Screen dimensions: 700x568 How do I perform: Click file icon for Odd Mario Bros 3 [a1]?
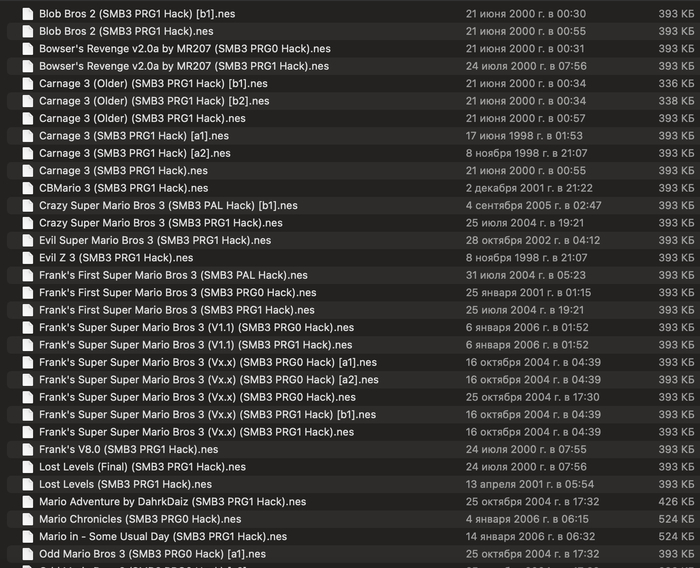28,554
